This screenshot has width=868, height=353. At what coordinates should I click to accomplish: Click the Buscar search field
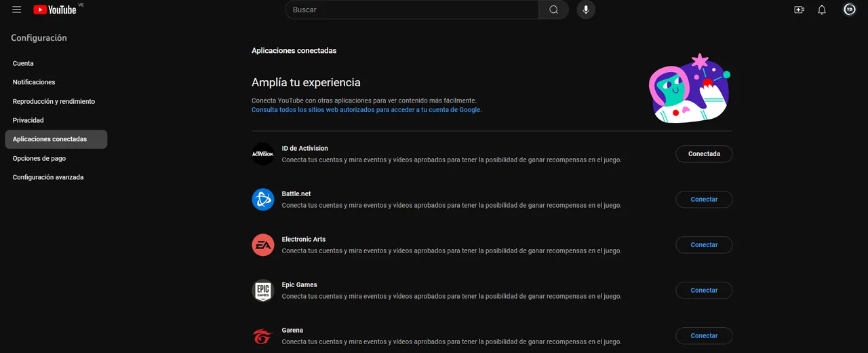412,10
